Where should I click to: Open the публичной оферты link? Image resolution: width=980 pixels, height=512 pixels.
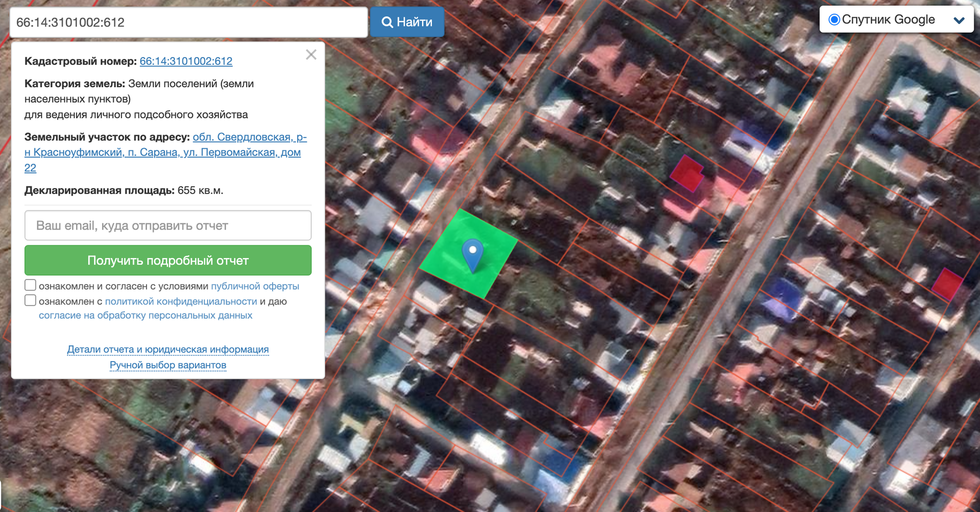click(255, 286)
